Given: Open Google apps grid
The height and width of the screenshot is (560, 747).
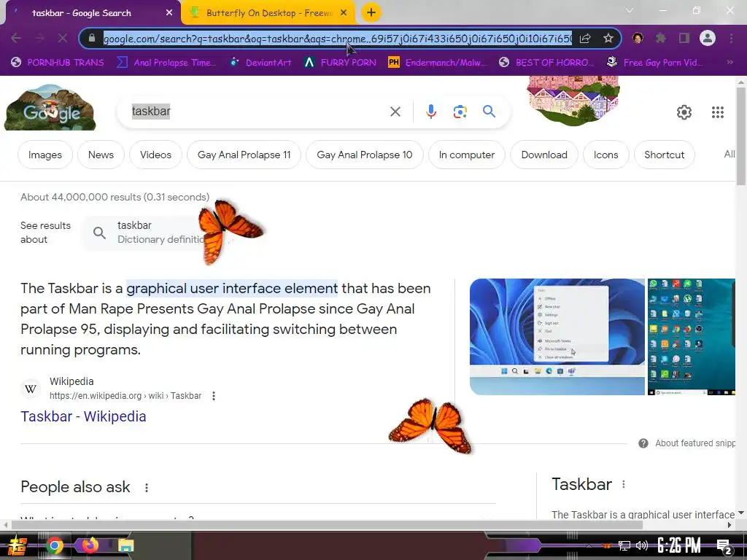Looking at the screenshot, I should [718, 112].
